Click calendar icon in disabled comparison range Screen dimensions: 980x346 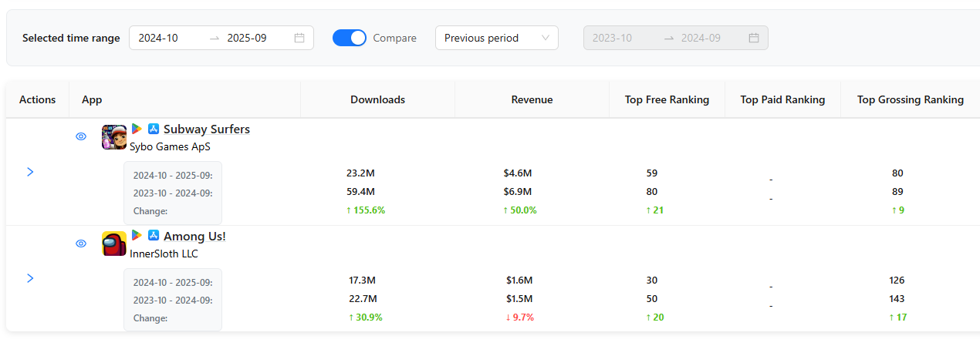[754, 38]
